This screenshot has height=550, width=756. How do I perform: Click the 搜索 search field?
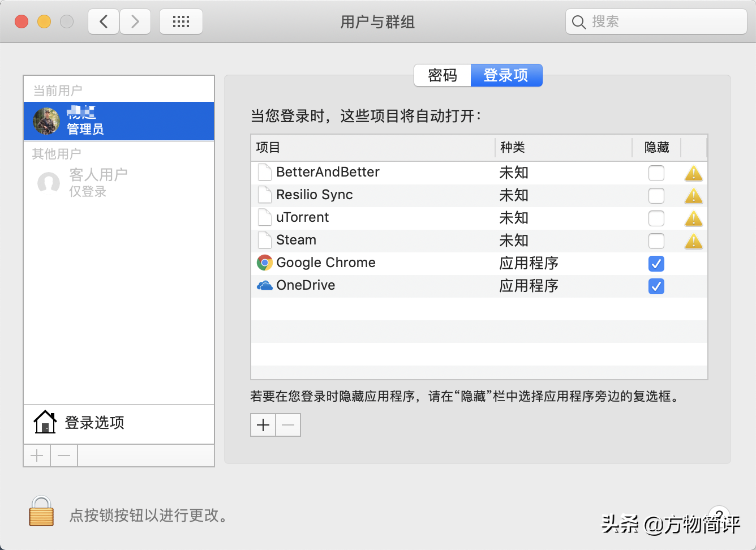pyautogui.click(x=656, y=22)
